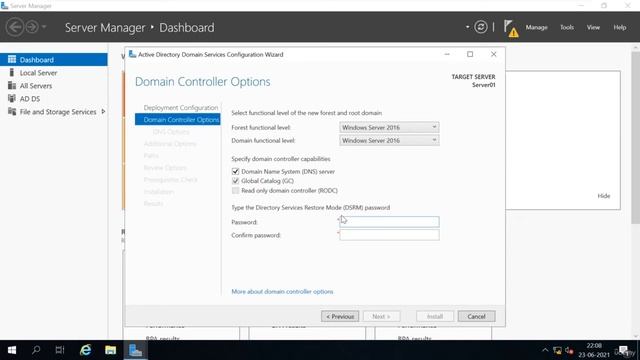Open File and Storage Services
Viewport: 640px width, 360px height.
click(58, 112)
